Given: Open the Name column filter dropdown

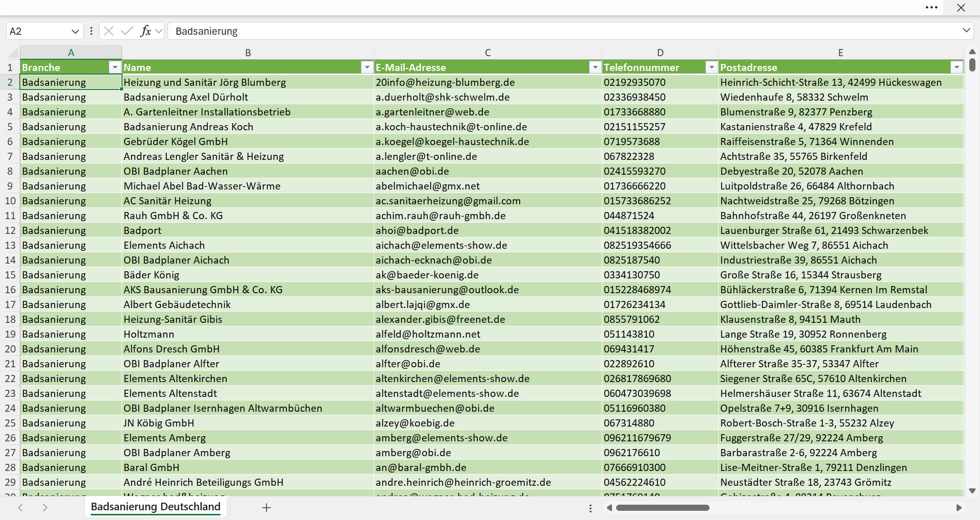Looking at the screenshot, I should click(x=367, y=67).
